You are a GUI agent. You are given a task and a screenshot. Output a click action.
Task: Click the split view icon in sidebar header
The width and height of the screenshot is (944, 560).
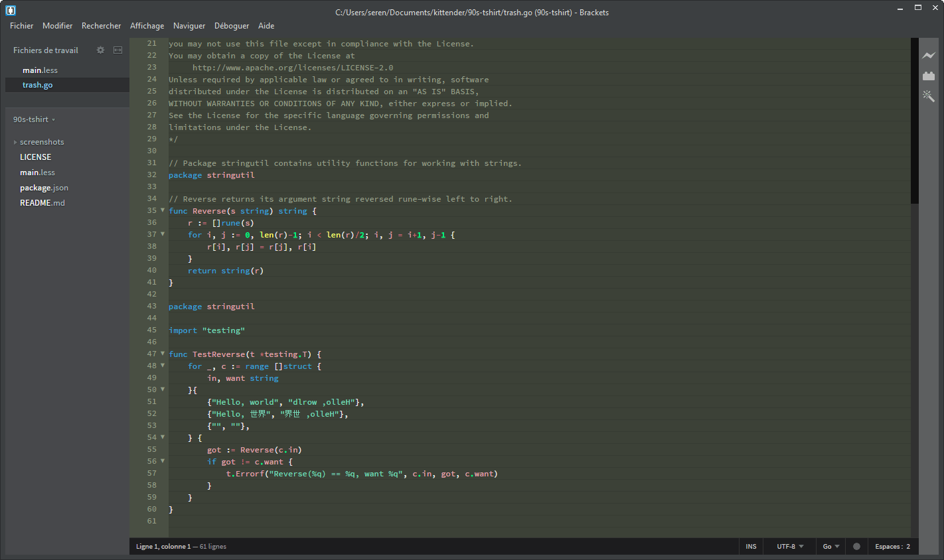pyautogui.click(x=118, y=50)
